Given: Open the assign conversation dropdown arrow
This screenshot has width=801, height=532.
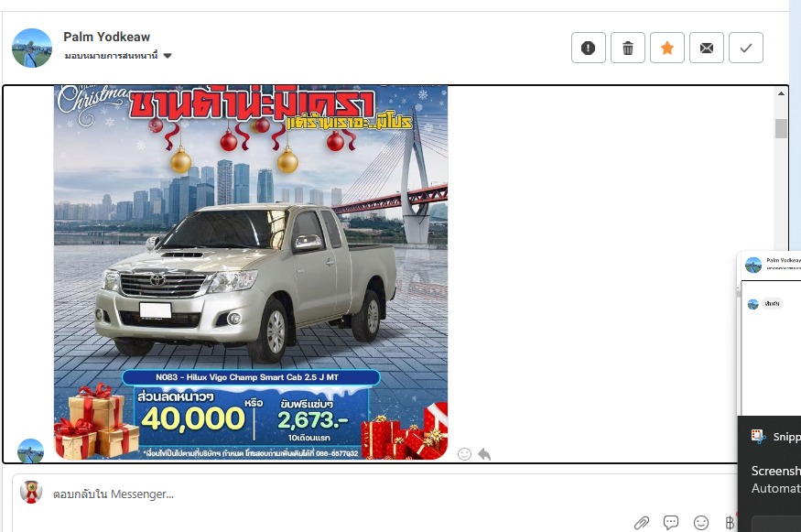Looking at the screenshot, I should click(x=167, y=56).
